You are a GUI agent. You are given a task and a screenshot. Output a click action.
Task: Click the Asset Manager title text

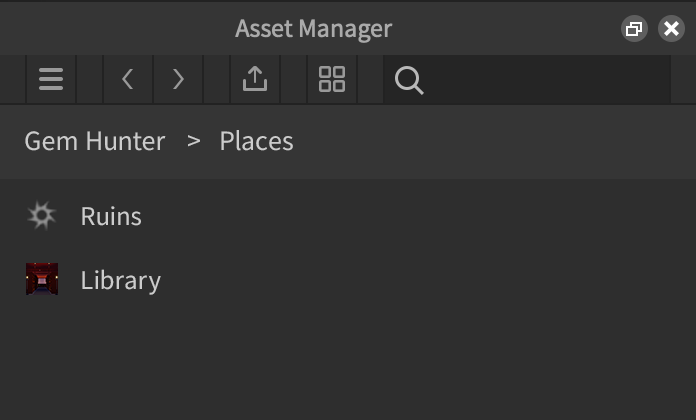(313, 29)
